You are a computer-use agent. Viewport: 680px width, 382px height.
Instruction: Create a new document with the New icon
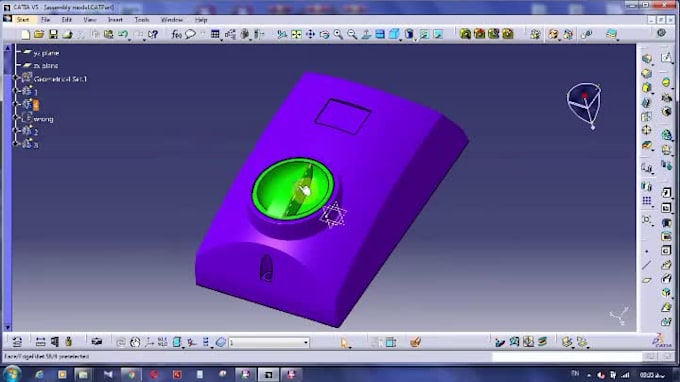coord(25,34)
